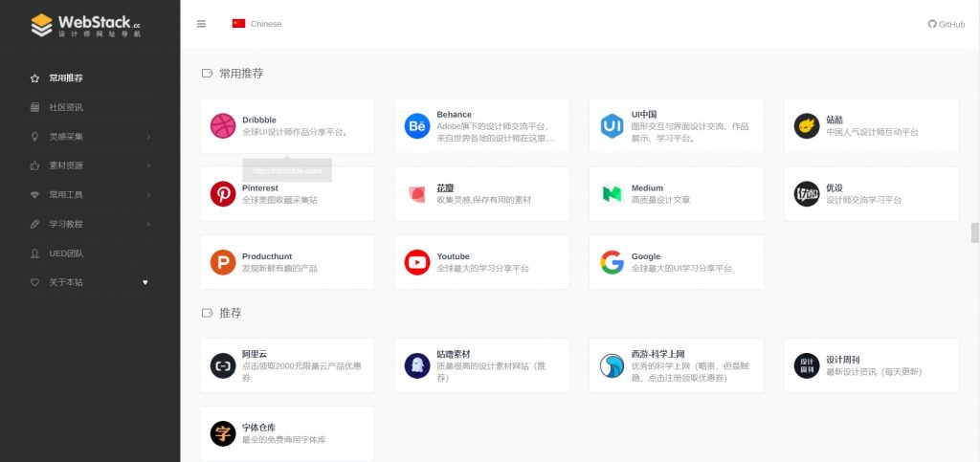Click the Producthunt P logo

pyautogui.click(x=223, y=262)
